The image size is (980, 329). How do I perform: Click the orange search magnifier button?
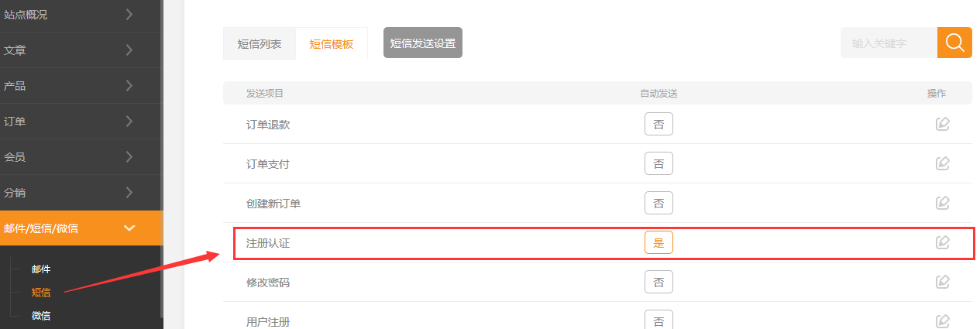tap(954, 43)
